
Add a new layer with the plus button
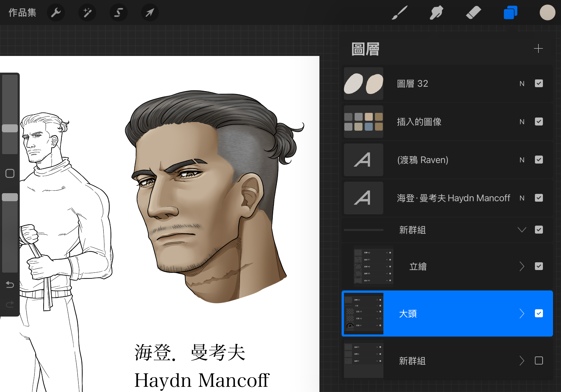point(538,48)
